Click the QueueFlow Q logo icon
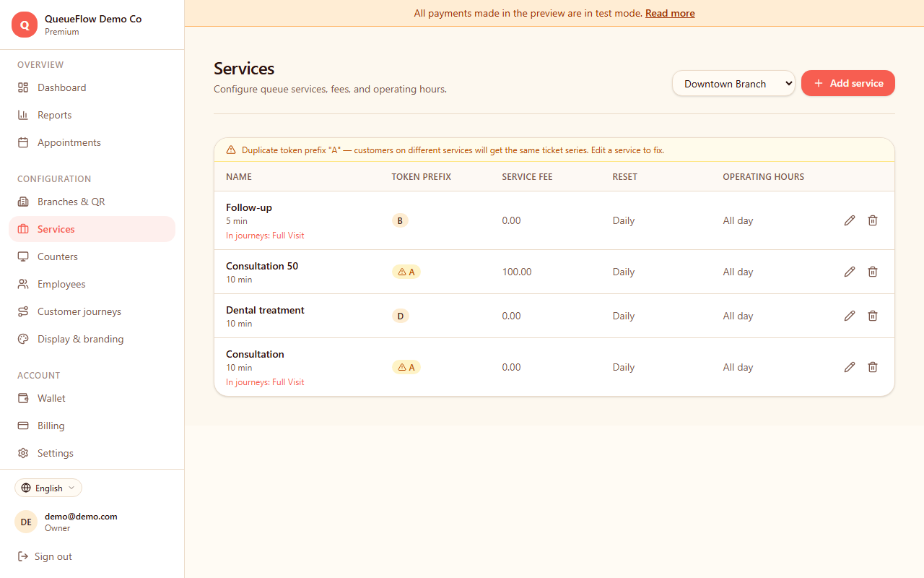Image resolution: width=924 pixels, height=578 pixels. (x=25, y=25)
